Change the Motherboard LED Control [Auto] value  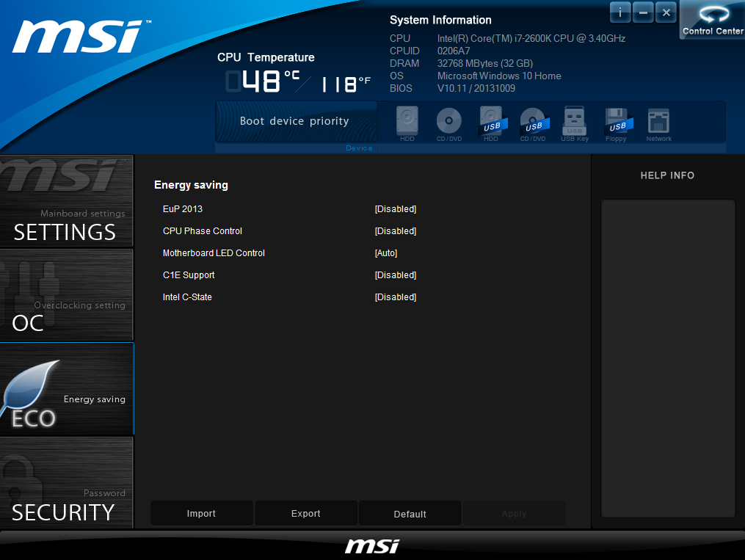[x=386, y=253]
